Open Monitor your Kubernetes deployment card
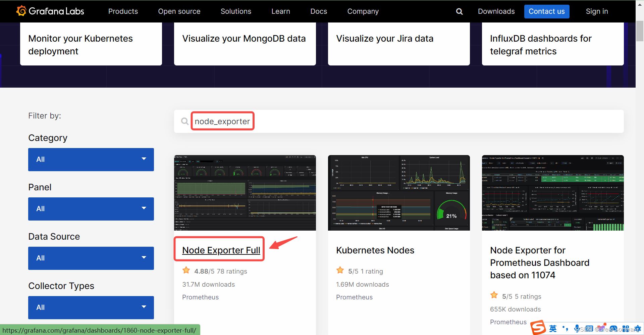Image resolution: width=644 pixels, height=335 pixels. pyautogui.click(x=91, y=44)
